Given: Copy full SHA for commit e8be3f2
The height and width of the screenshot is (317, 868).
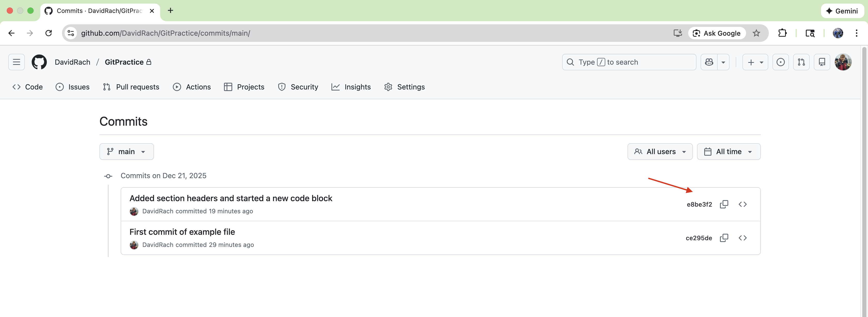Looking at the screenshot, I should click(724, 204).
